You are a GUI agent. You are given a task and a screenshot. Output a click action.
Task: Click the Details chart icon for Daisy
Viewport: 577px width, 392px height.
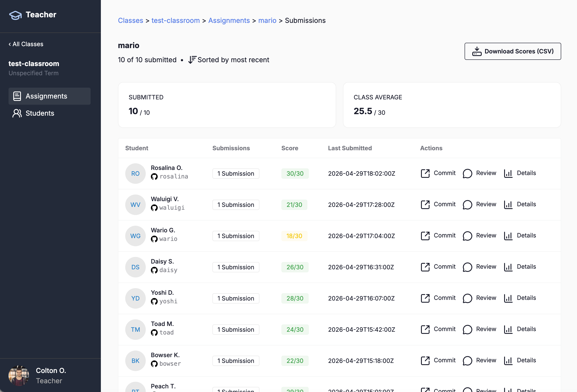coord(508,267)
